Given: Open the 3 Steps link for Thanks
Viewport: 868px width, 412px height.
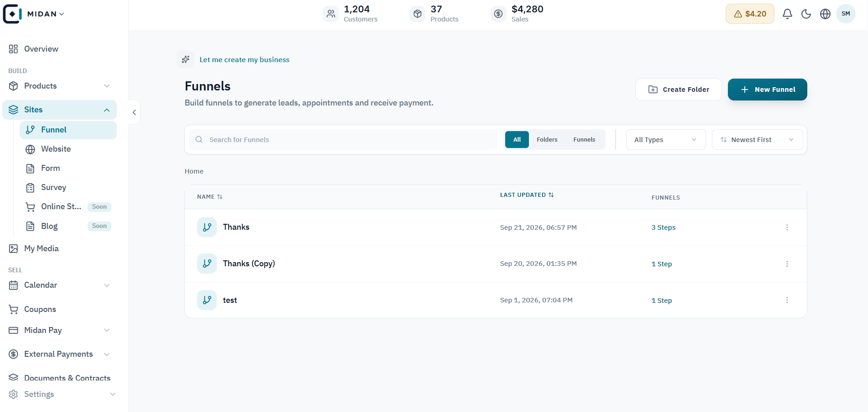Looking at the screenshot, I should click(664, 227).
